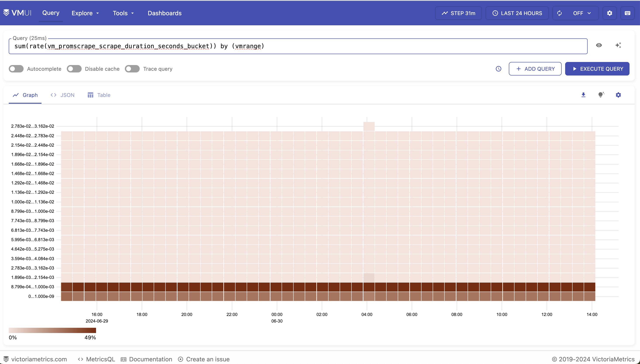Enable the Autocomplete toggle

16,69
